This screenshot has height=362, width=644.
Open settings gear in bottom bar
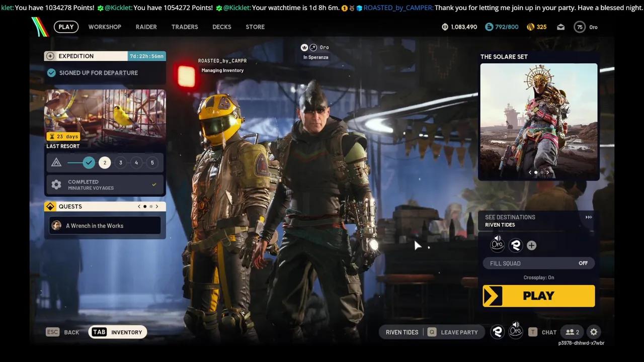[594, 332]
